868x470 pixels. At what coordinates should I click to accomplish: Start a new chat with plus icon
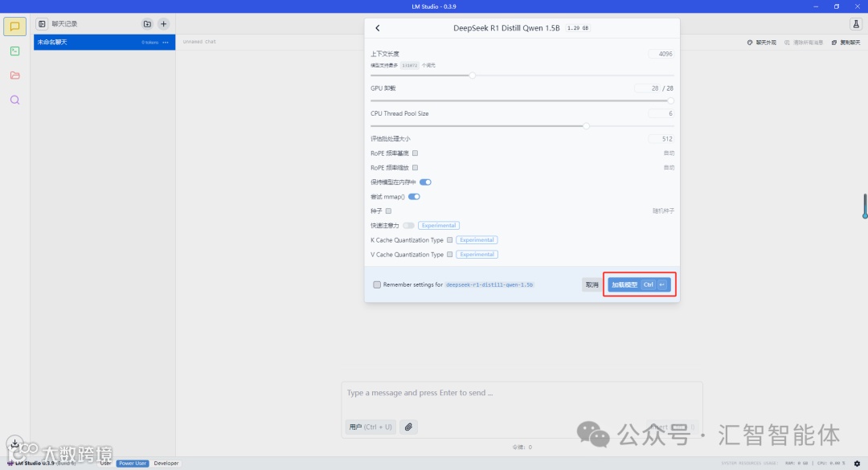tap(163, 24)
